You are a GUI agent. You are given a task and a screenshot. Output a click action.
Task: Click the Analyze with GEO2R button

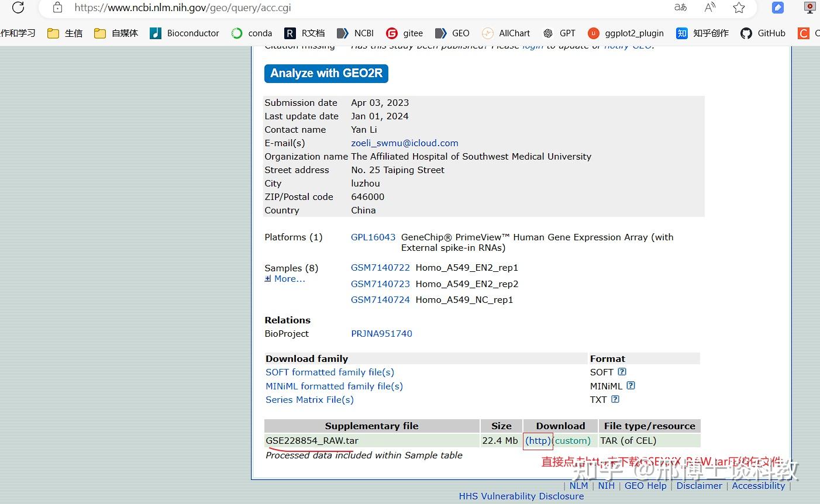pos(326,73)
